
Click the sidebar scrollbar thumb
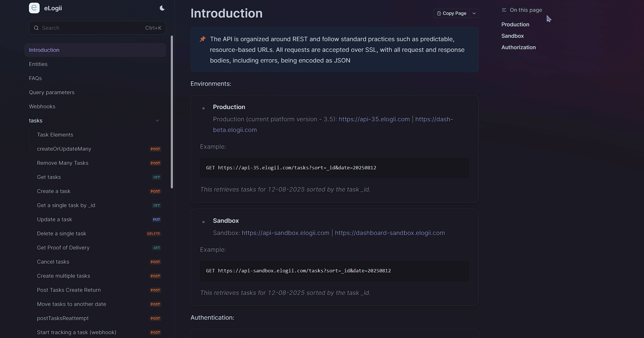pos(172,112)
